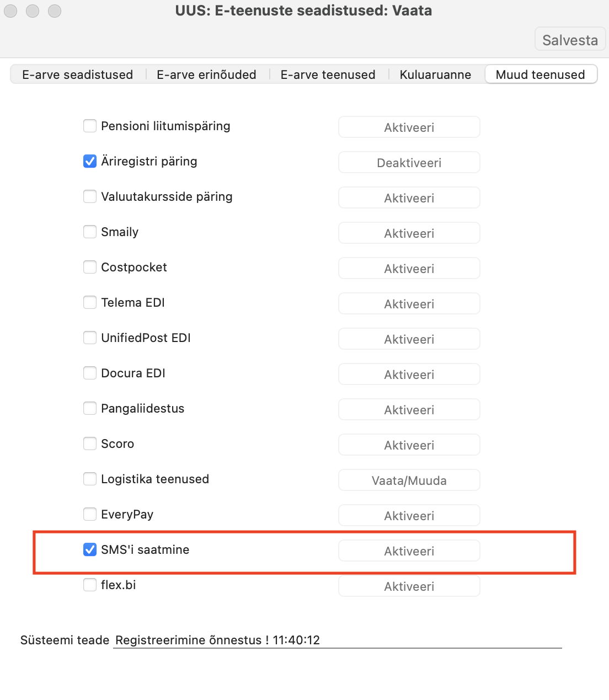The image size is (609, 700).
Task: Click the Süsteemi teade message field
Action: 338,640
